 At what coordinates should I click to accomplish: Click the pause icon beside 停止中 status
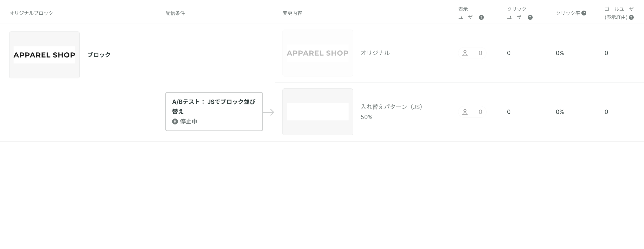[x=175, y=122]
